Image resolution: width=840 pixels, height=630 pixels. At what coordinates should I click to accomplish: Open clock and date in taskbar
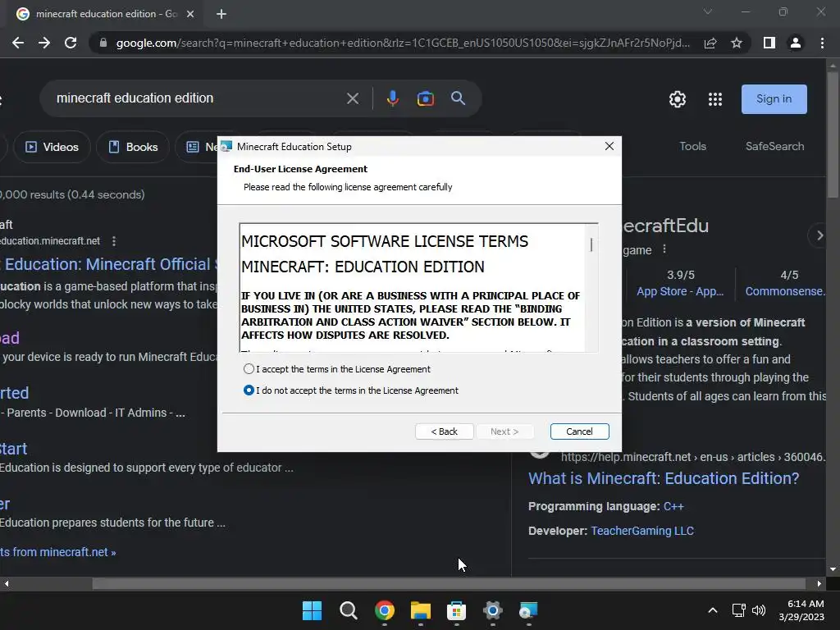(x=802, y=610)
